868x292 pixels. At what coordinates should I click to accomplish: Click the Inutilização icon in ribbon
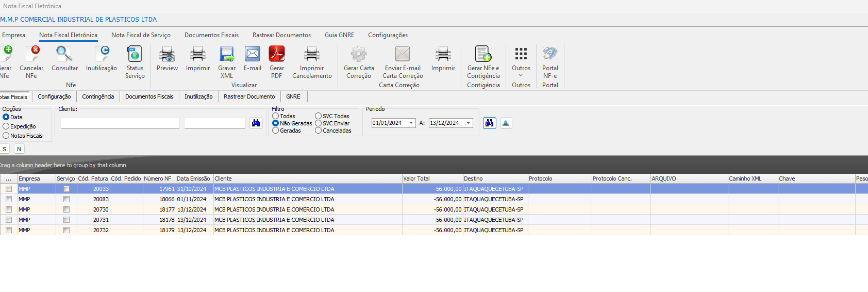[x=102, y=54]
